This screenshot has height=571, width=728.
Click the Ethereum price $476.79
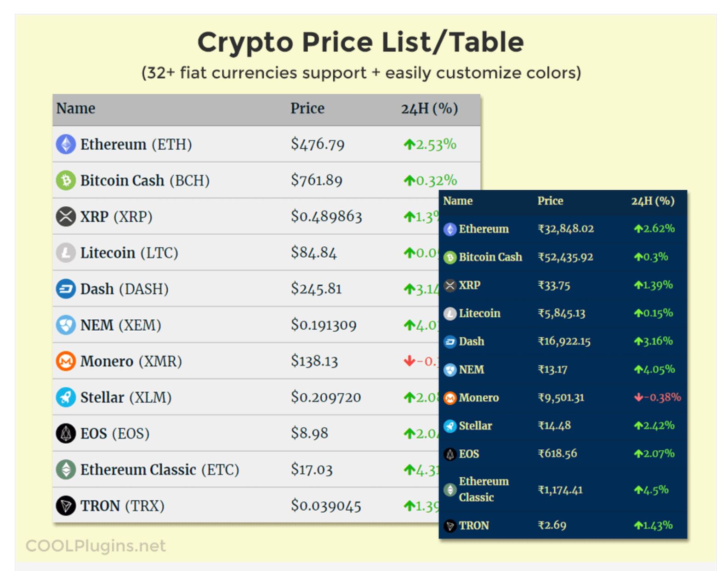click(x=318, y=144)
